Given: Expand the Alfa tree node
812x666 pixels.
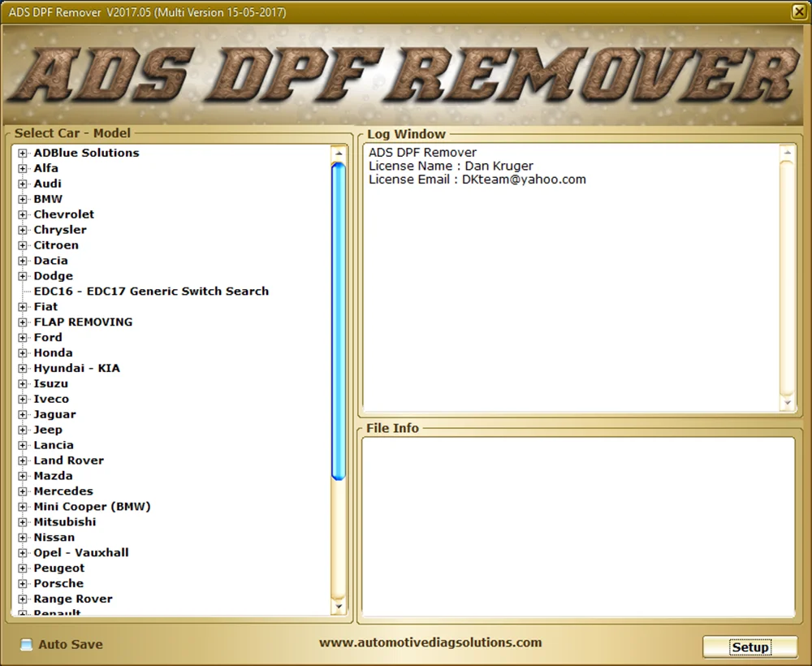Looking at the screenshot, I should (x=22, y=168).
